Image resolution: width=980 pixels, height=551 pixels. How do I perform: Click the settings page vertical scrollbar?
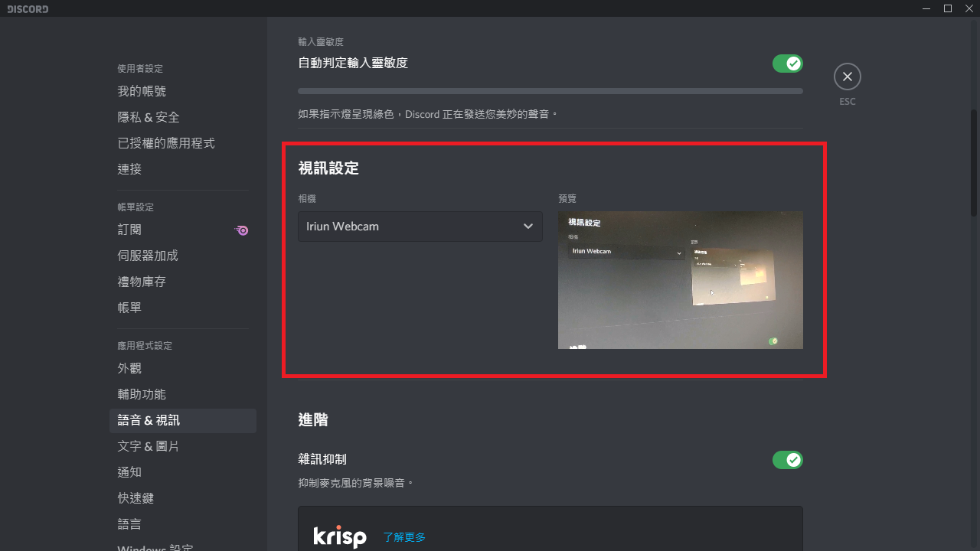[x=975, y=163]
